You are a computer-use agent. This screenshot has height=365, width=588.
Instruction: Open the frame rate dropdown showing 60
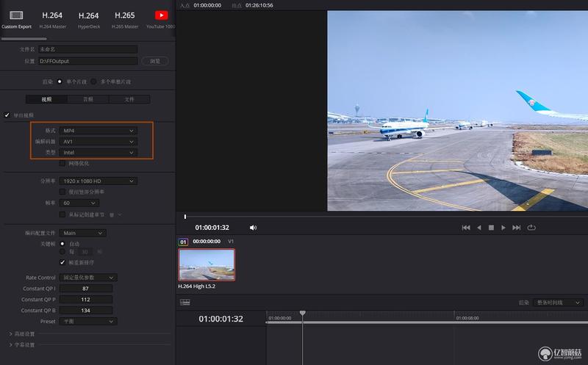[x=79, y=203]
